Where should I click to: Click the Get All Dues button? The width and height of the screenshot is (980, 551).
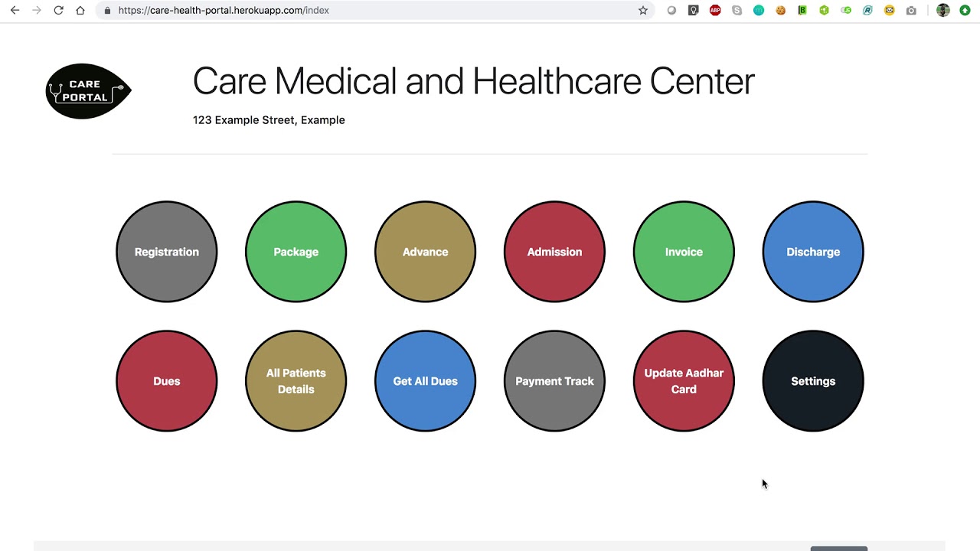pyautogui.click(x=425, y=381)
